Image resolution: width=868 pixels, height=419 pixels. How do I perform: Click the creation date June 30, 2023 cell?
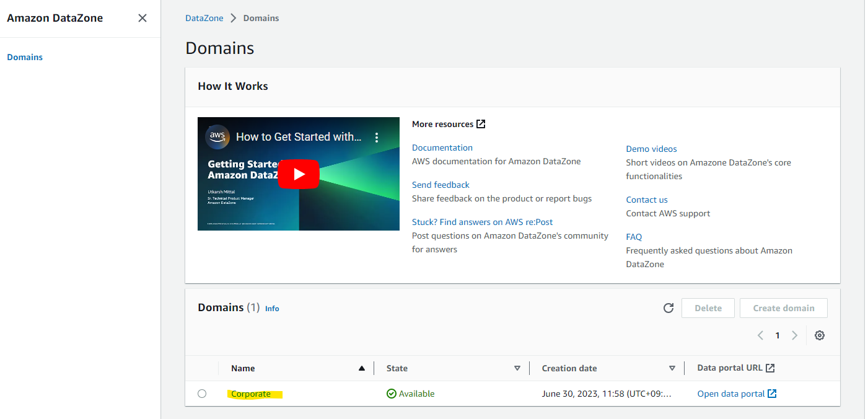coord(607,394)
